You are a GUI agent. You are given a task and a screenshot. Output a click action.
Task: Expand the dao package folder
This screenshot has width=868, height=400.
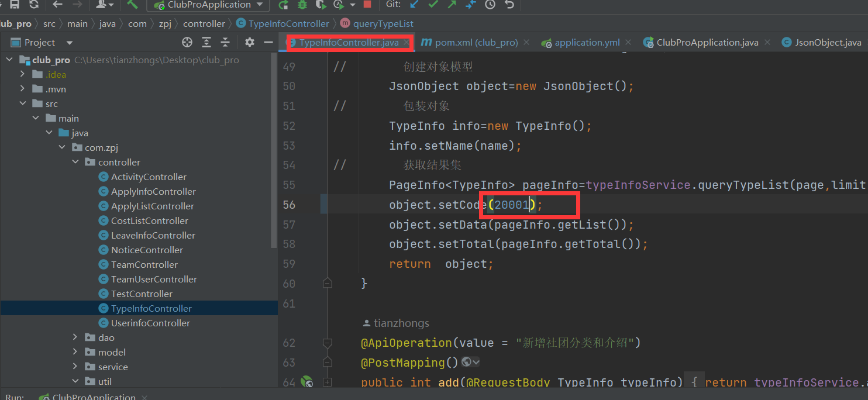75,337
